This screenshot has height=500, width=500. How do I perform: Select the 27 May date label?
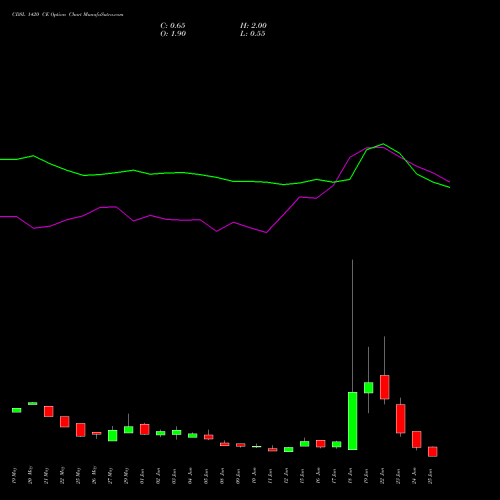pyautogui.click(x=110, y=476)
